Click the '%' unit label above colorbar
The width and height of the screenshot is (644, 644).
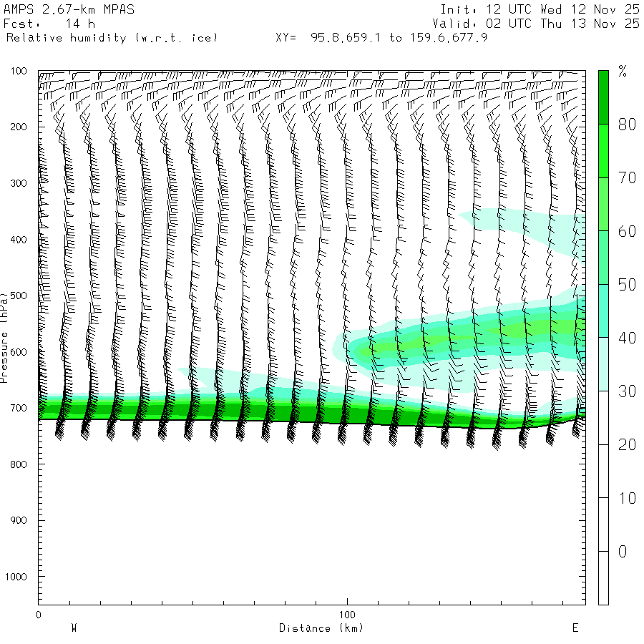[623, 72]
